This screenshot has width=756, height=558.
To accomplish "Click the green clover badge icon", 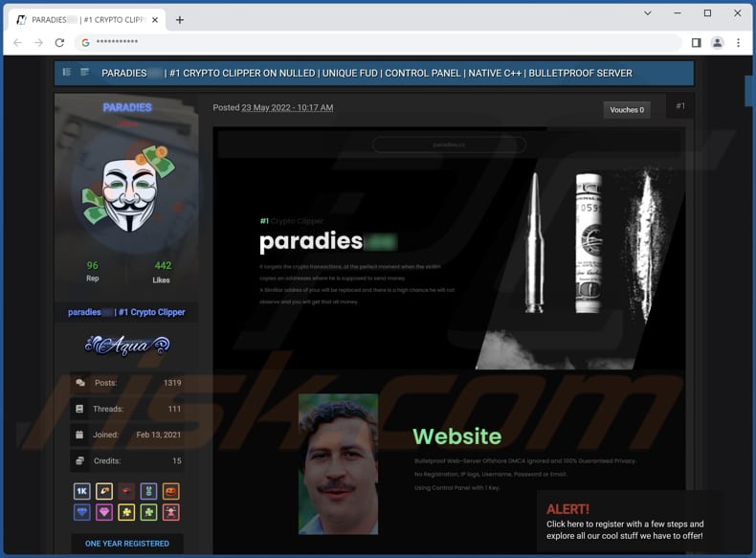I will click(148, 513).
